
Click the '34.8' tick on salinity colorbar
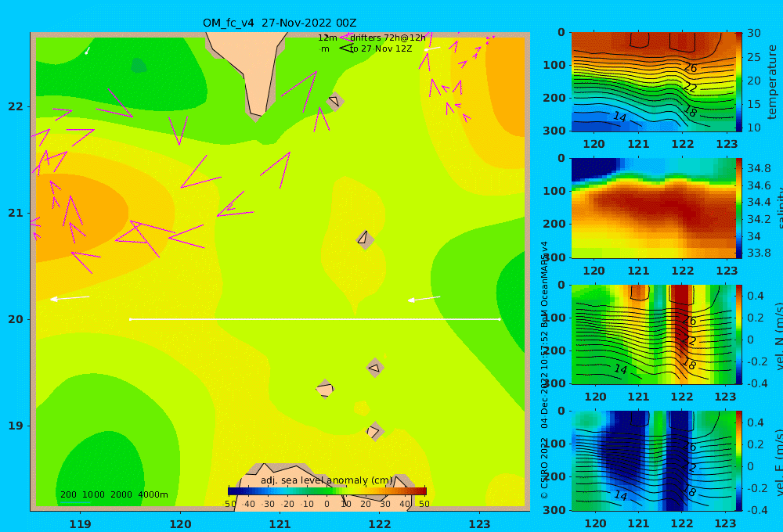759,168
